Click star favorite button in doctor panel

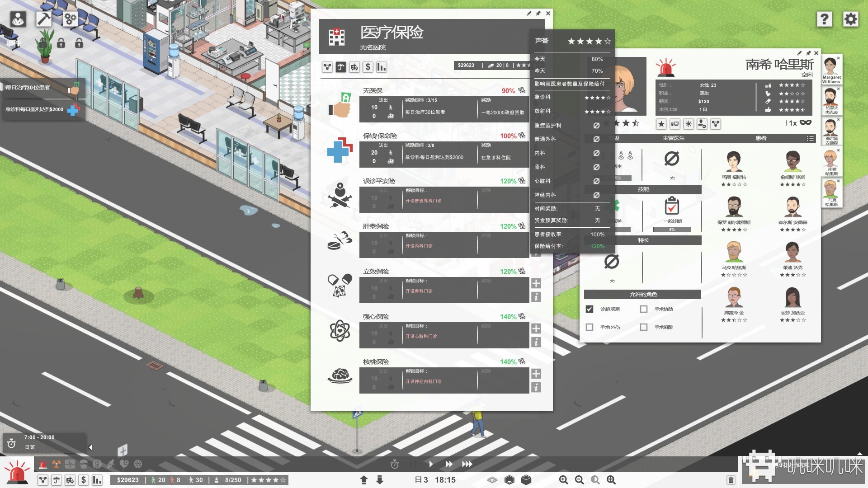point(661,124)
